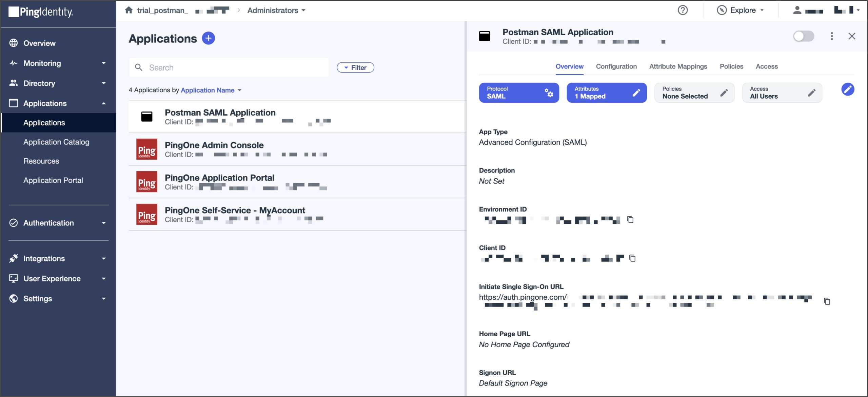Image resolution: width=868 pixels, height=397 pixels.
Task: Click the Settings globe icon in sidebar
Action: click(14, 298)
